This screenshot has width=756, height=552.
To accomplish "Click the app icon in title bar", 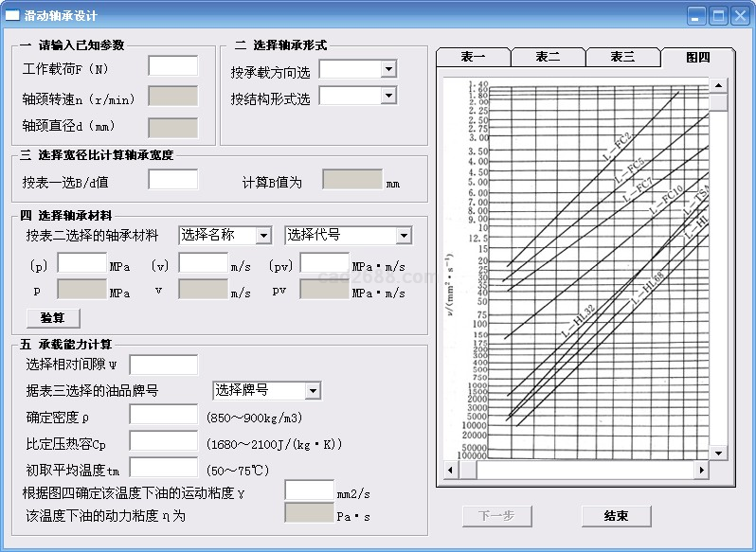I will pos(13,15).
